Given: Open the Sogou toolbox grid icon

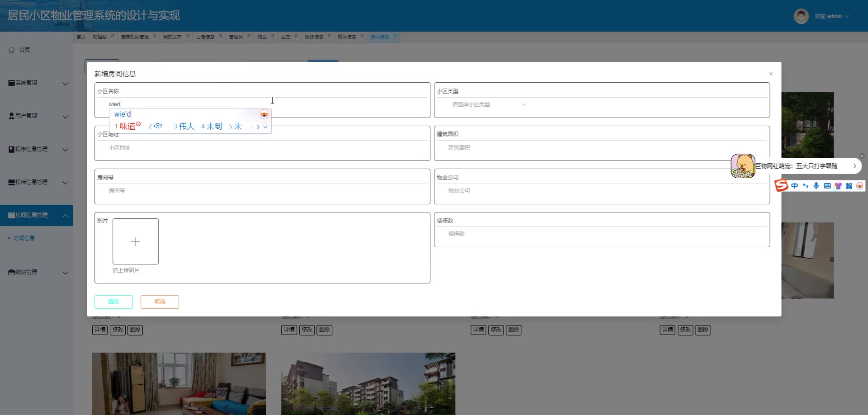Looking at the screenshot, I should pyautogui.click(x=849, y=186).
